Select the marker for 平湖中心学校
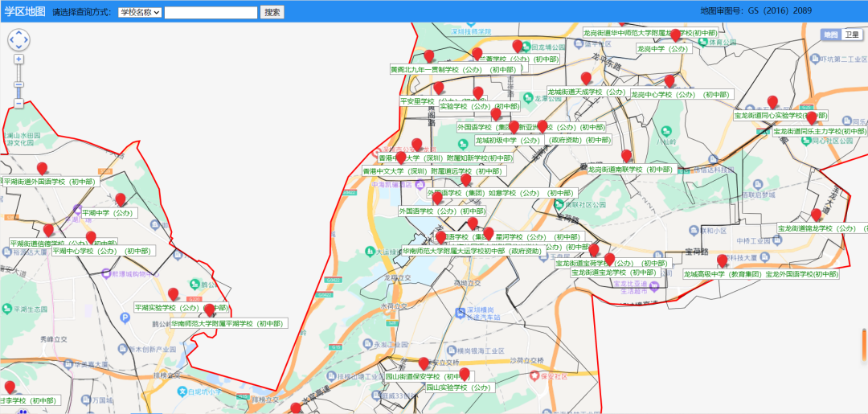Viewport: 868px width, 414px height. (x=91, y=239)
